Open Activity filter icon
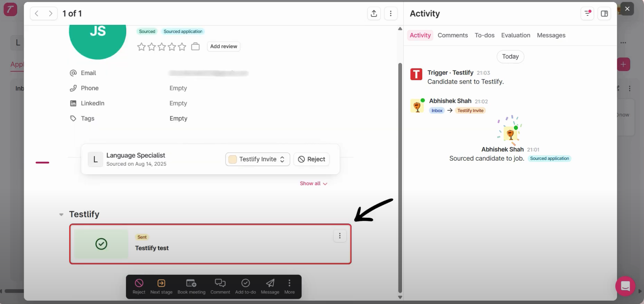The image size is (644, 304). 588,13
